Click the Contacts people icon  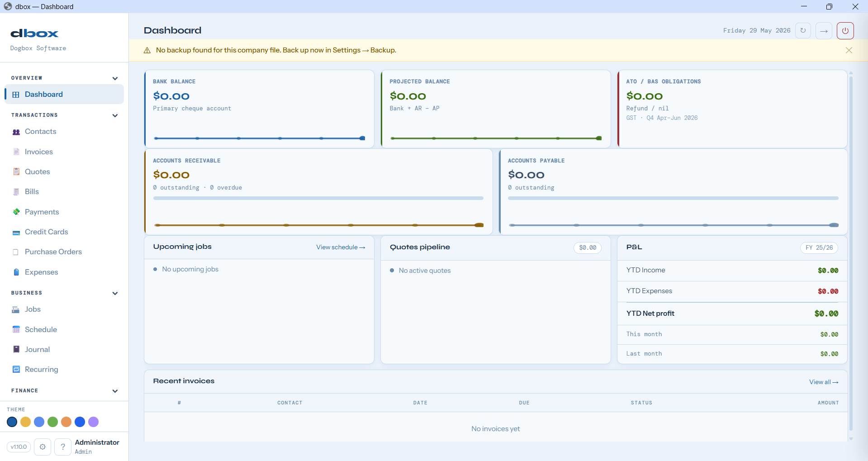click(16, 132)
